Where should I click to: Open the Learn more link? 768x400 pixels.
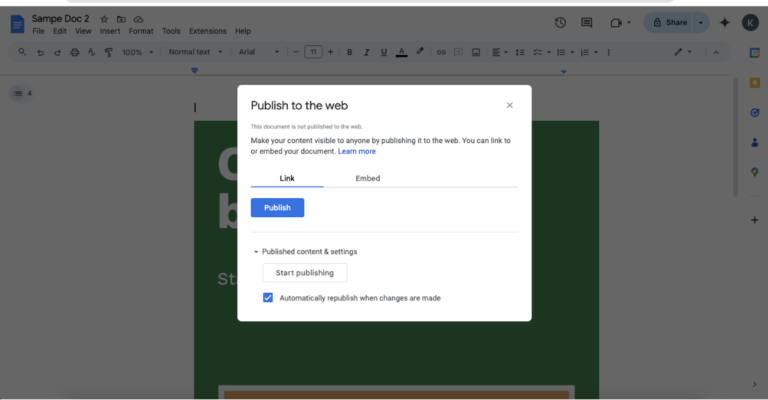tap(357, 151)
